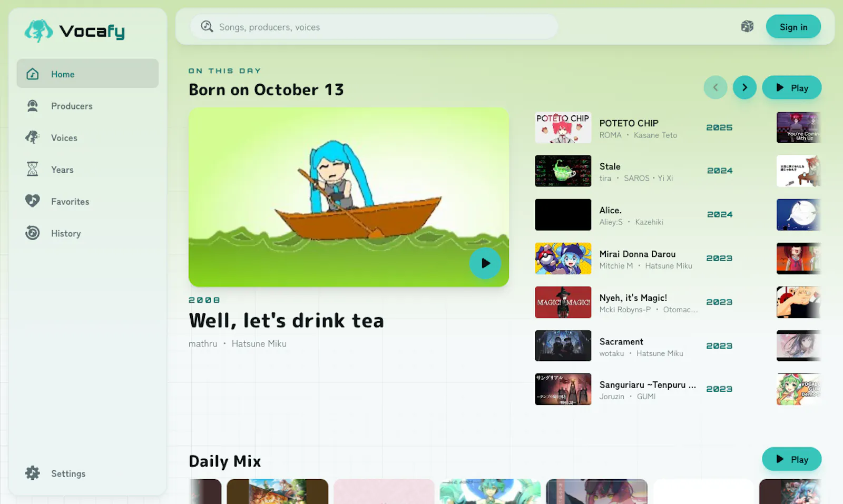Click the Vocafy logo icon
The width and height of the screenshot is (843, 504).
click(x=38, y=31)
